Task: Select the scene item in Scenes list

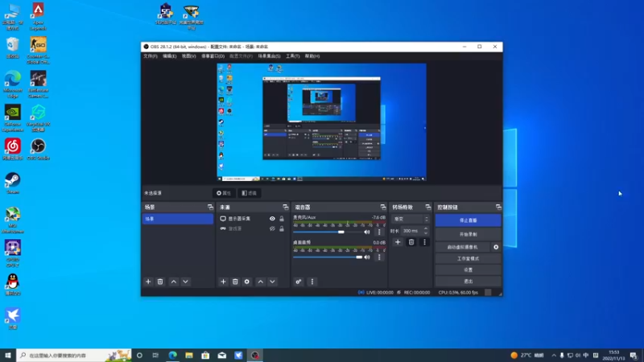Action: tap(178, 219)
